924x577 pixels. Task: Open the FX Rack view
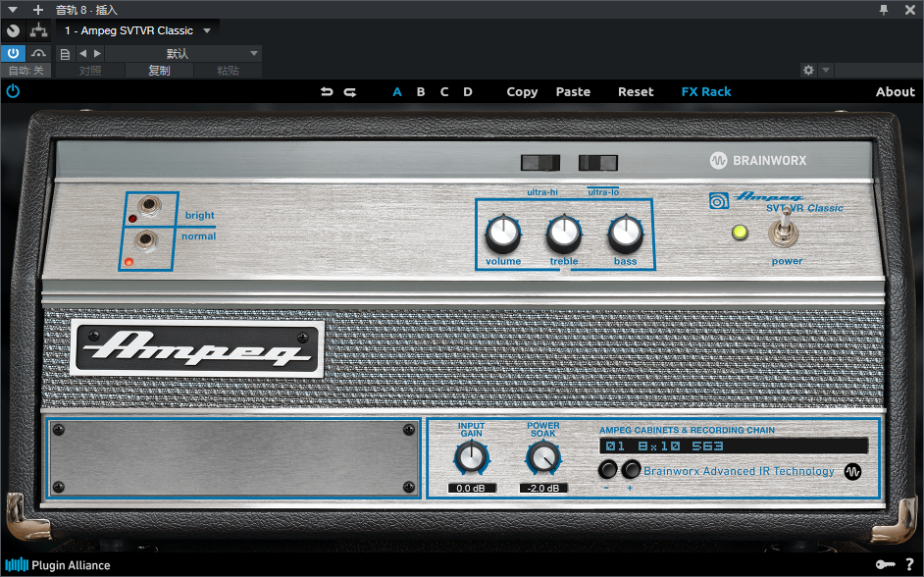pyautogui.click(x=706, y=92)
